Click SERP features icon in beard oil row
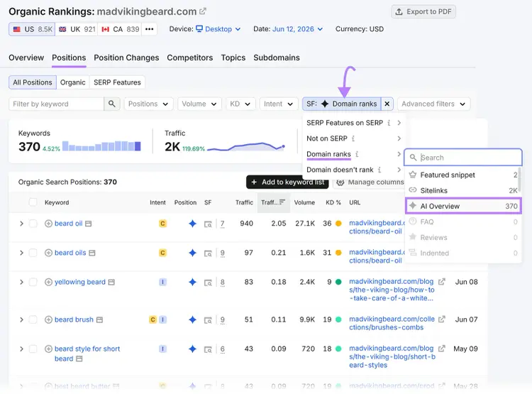The height and width of the screenshot is (394, 532). [208, 224]
